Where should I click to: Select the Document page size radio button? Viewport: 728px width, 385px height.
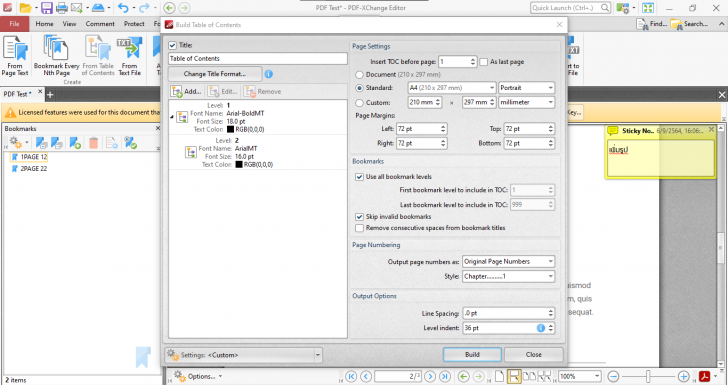coord(359,74)
